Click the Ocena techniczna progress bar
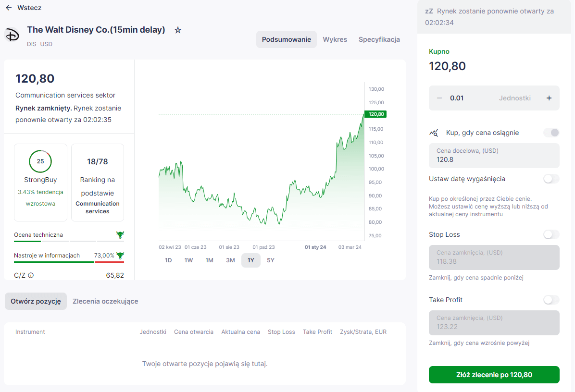Image resolution: width=575 pixels, height=392 pixels. [69, 242]
